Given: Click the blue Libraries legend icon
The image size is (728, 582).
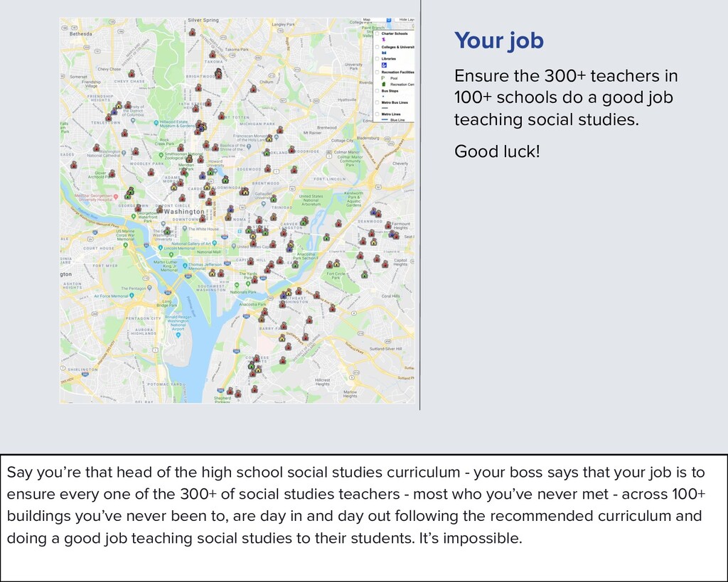Looking at the screenshot, I should pos(384,65).
